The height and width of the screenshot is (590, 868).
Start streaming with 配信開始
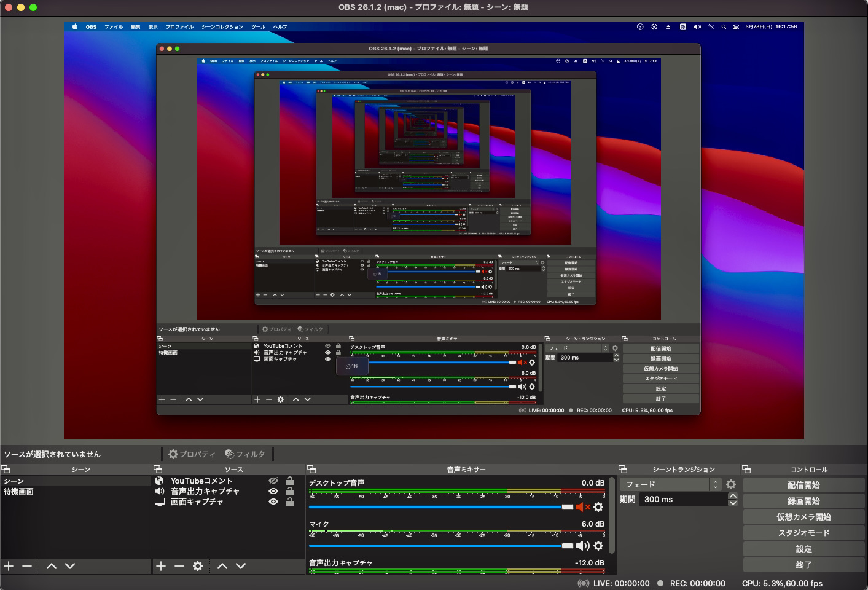click(803, 485)
